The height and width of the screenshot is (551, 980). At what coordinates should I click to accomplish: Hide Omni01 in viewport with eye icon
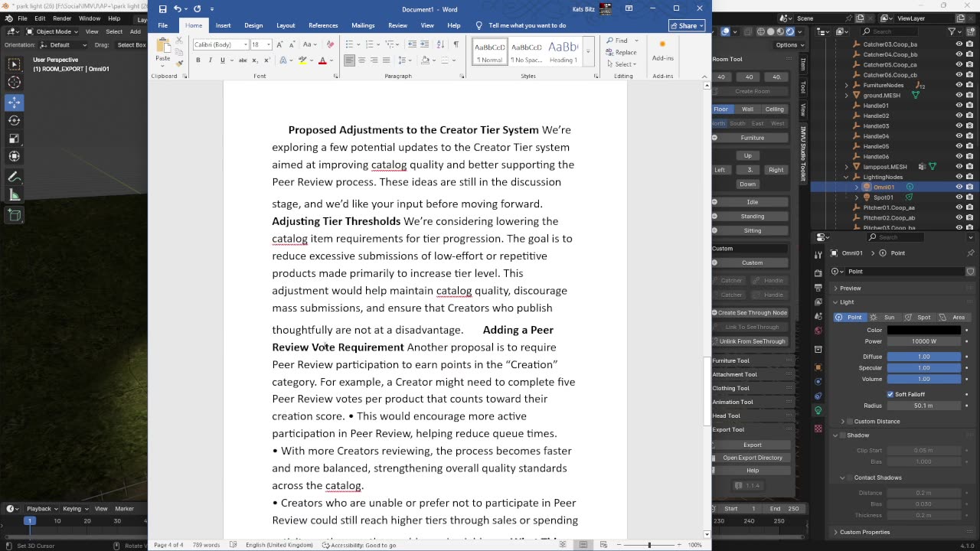coord(959,187)
